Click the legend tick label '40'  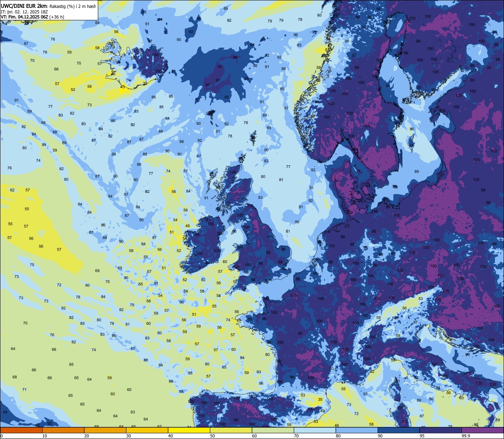coord(170,436)
